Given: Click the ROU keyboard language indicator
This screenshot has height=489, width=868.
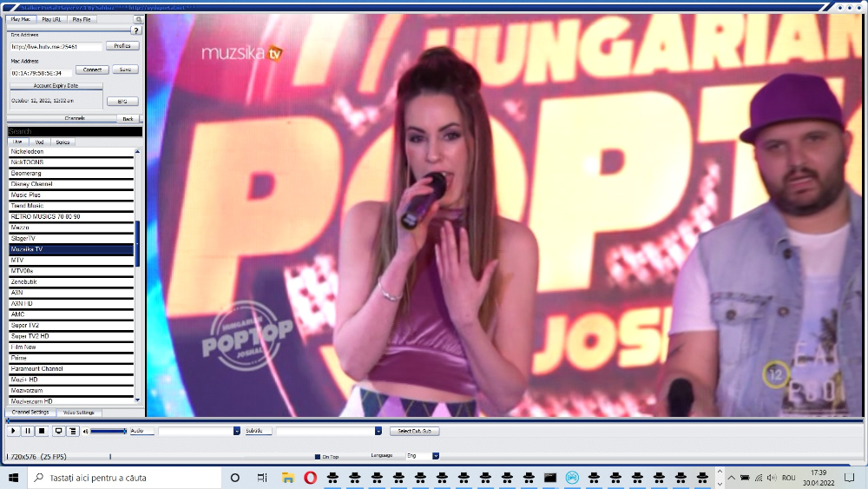Looking at the screenshot, I should click(x=789, y=478).
